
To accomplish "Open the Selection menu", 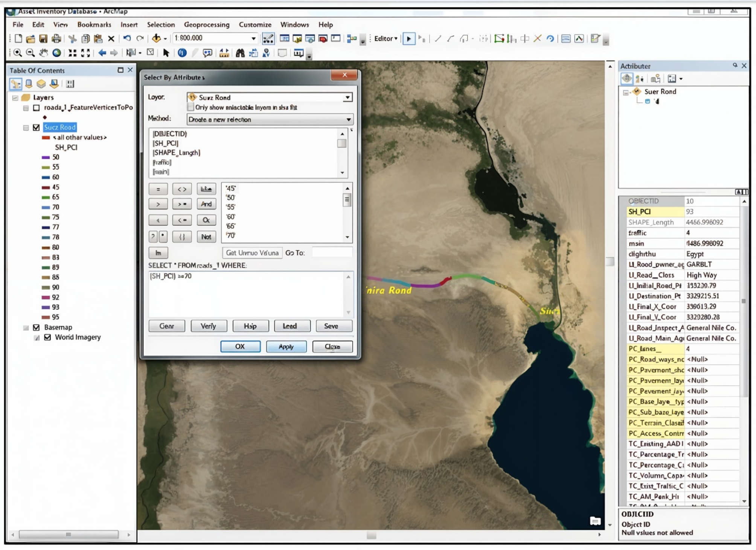I will coord(161,25).
